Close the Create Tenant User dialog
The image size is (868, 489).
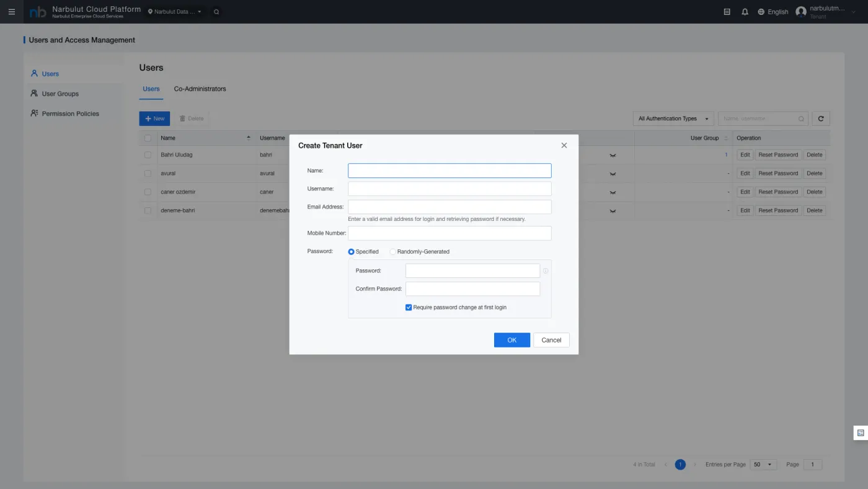(x=564, y=145)
